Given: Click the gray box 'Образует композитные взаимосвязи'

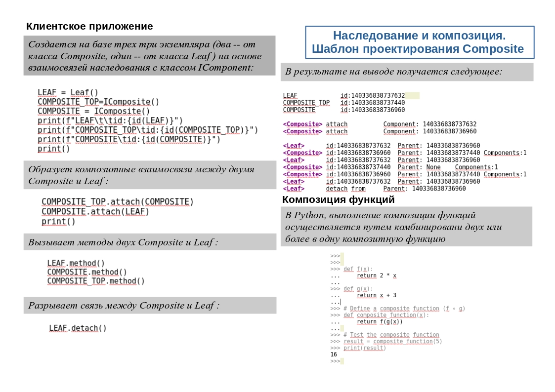Looking at the screenshot, I should (x=150, y=175).
